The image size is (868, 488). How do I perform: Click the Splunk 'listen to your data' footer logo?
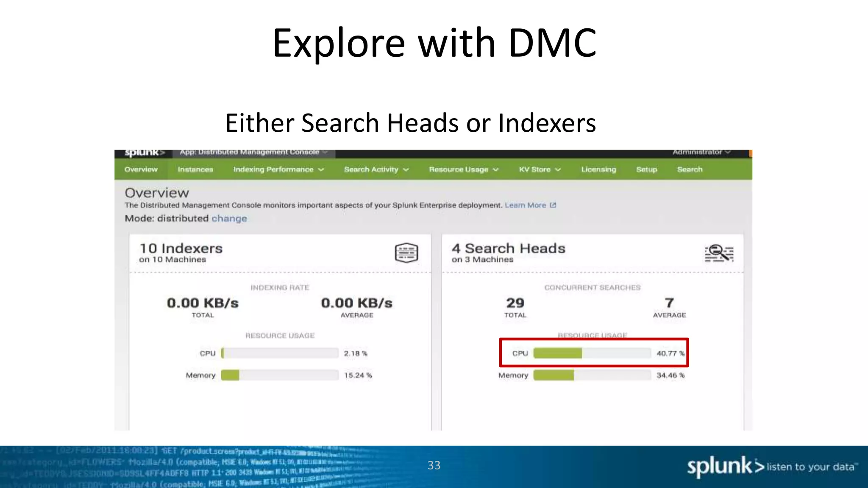pos(772,467)
